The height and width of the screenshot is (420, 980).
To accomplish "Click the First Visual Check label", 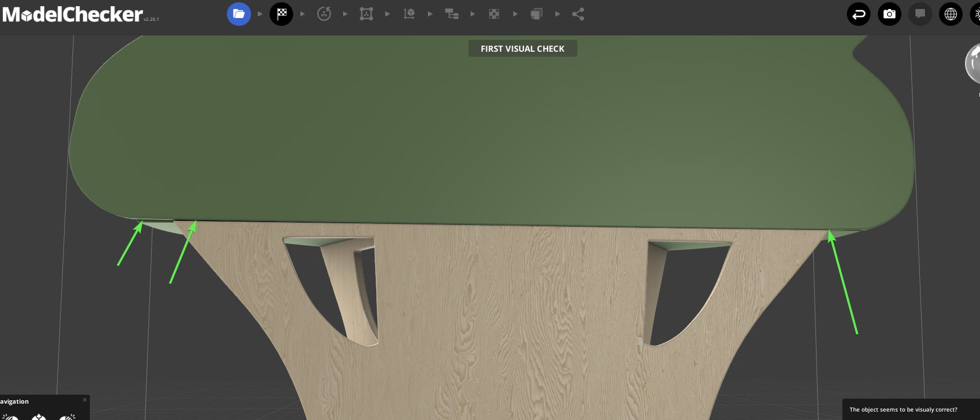I will pos(522,49).
